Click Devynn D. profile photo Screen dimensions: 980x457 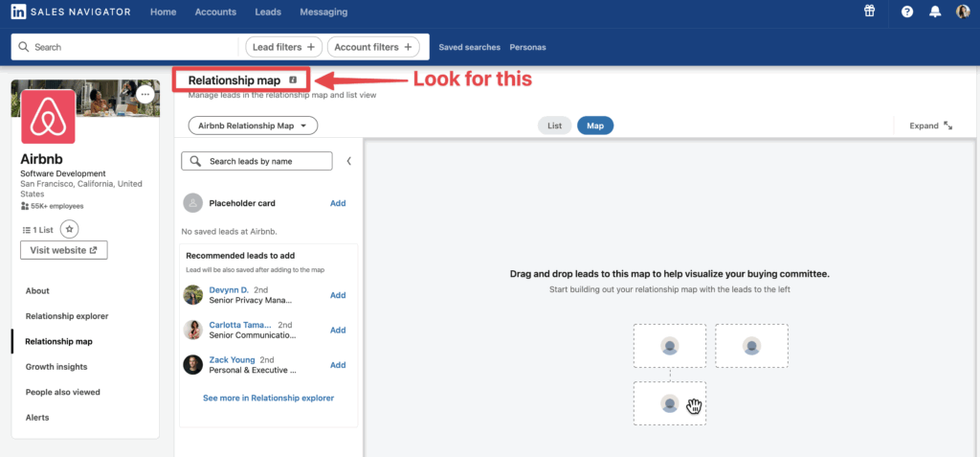pyautogui.click(x=193, y=295)
